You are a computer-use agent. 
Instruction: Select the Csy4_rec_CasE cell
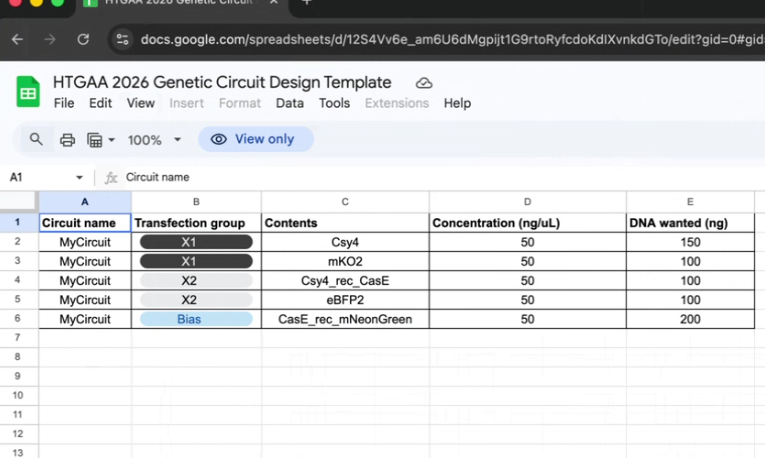[345, 280]
